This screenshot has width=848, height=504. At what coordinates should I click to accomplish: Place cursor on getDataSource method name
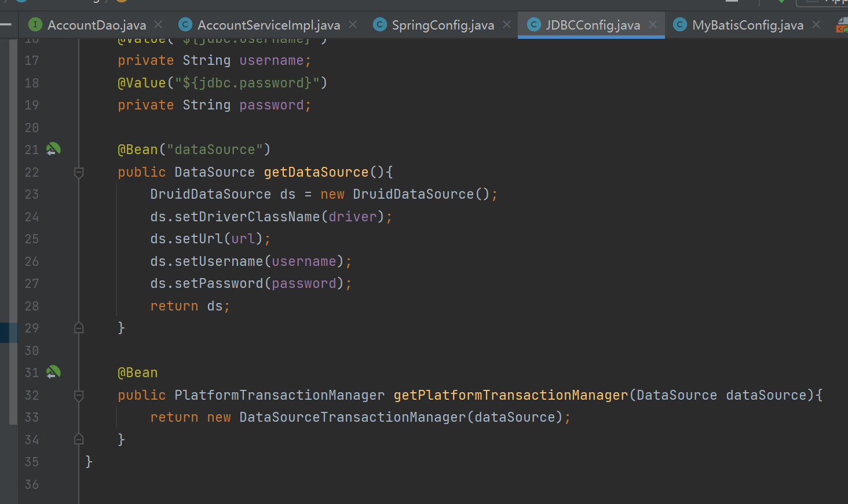[316, 172]
